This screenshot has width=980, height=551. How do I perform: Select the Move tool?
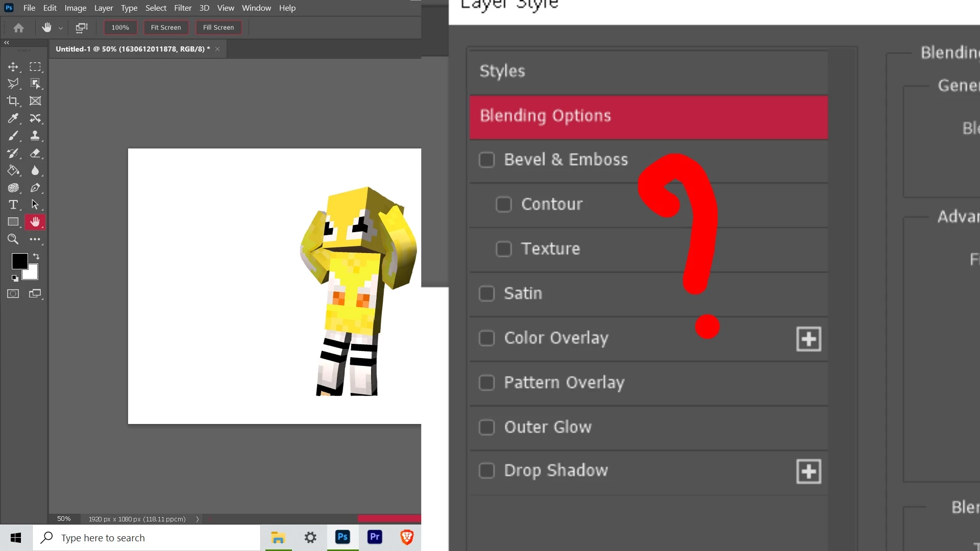point(13,67)
